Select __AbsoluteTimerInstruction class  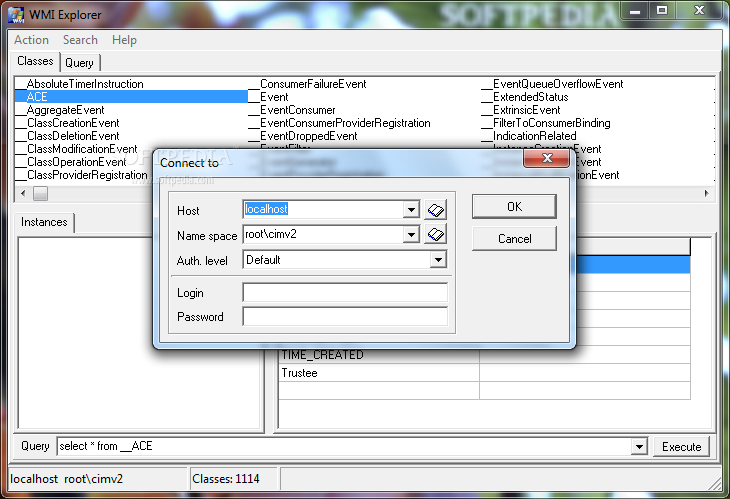tap(80, 84)
